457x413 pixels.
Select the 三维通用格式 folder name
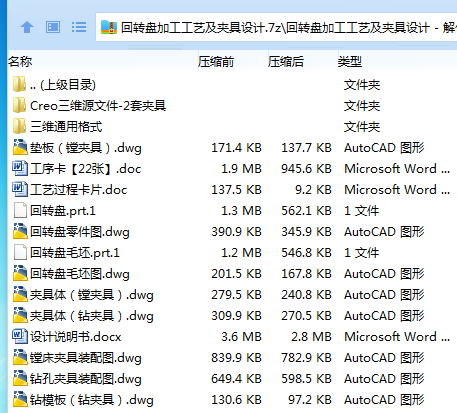coord(66,127)
